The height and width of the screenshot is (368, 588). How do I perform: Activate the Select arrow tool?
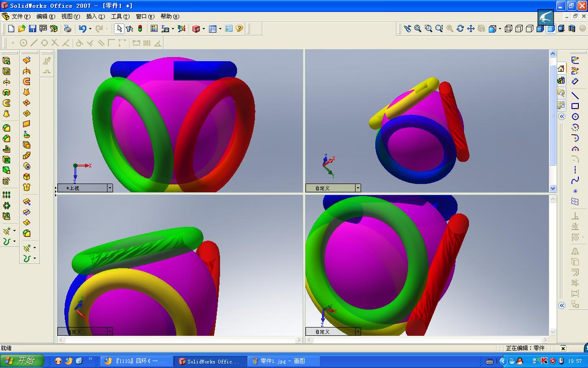119,29
